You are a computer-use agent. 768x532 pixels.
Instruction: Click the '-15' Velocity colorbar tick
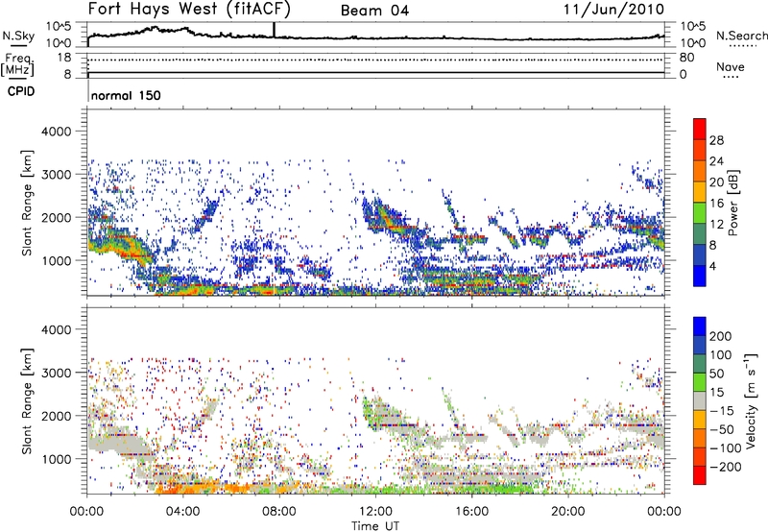pos(722,411)
